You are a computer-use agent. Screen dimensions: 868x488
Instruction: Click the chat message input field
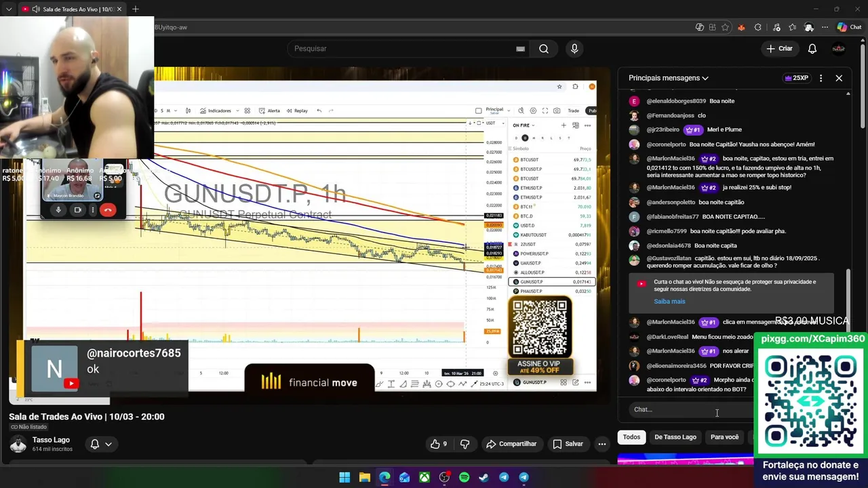(x=692, y=409)
